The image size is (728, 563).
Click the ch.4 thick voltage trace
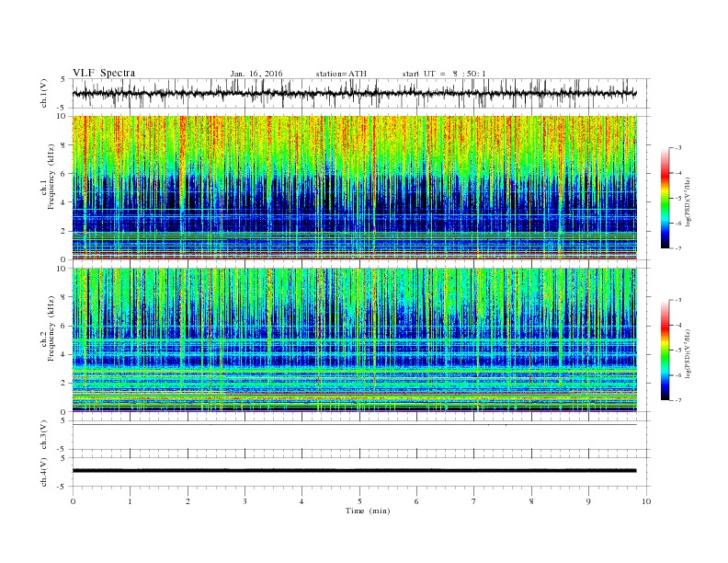(355, 471)
